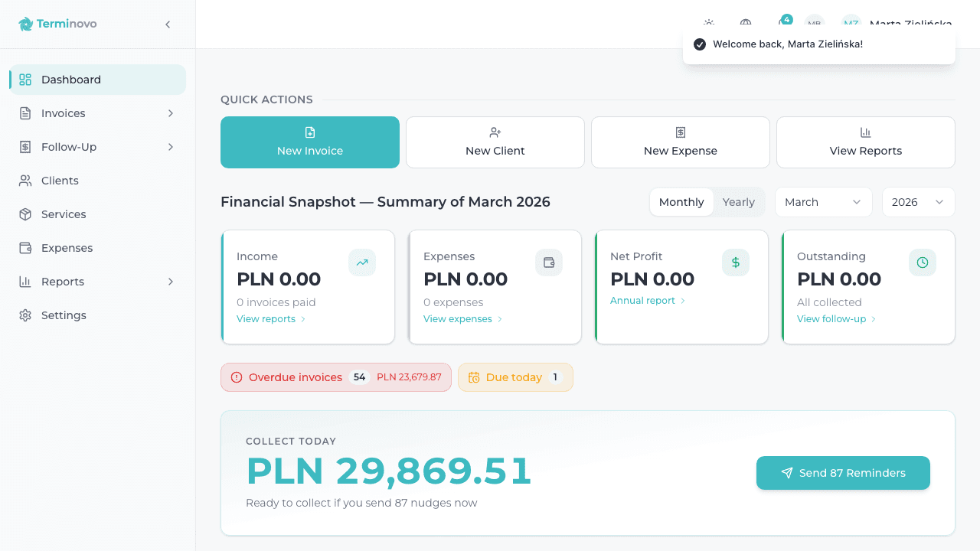Click the Outstanding clock icon
This screenshot has width=980, height=551.
(x=923, y=262)
